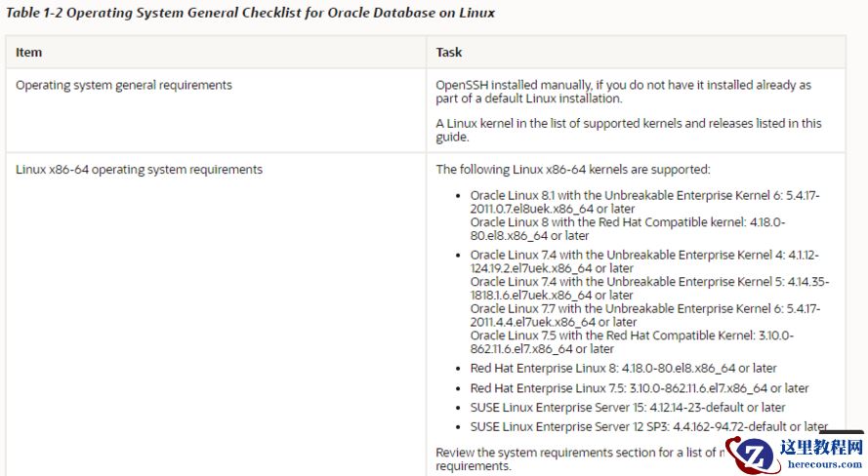Image resolution: width=868 pixels, height=476 pixels.
Task: Click the Red Hat Enterprise Linux 8 bullet
Action: [623, 368]
